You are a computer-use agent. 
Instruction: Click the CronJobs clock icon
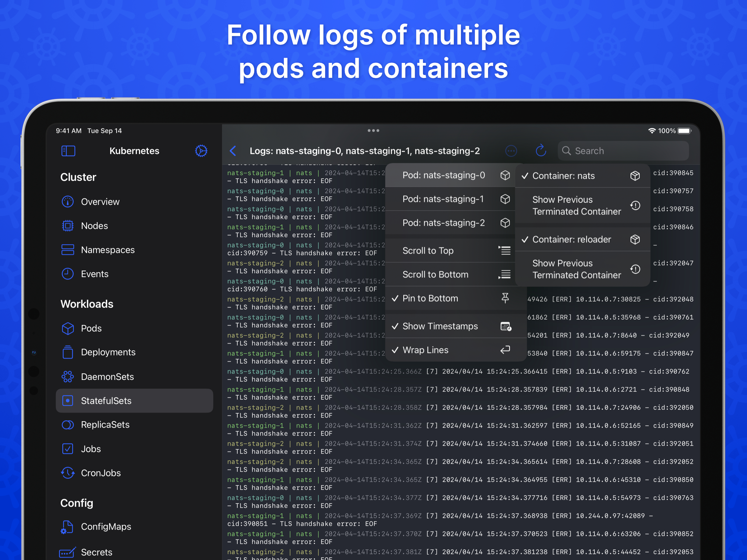coord(68,473)
